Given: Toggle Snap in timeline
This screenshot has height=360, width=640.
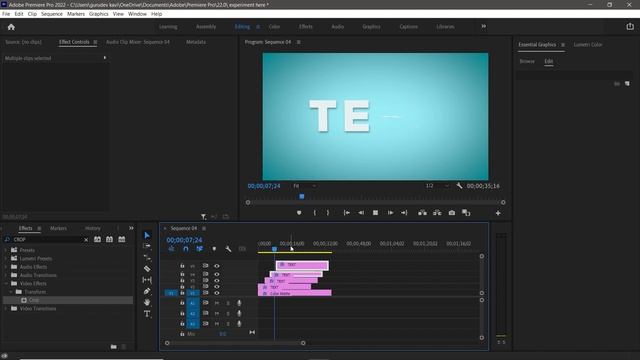Looking at the screenshot, I should tap(186, 249).
